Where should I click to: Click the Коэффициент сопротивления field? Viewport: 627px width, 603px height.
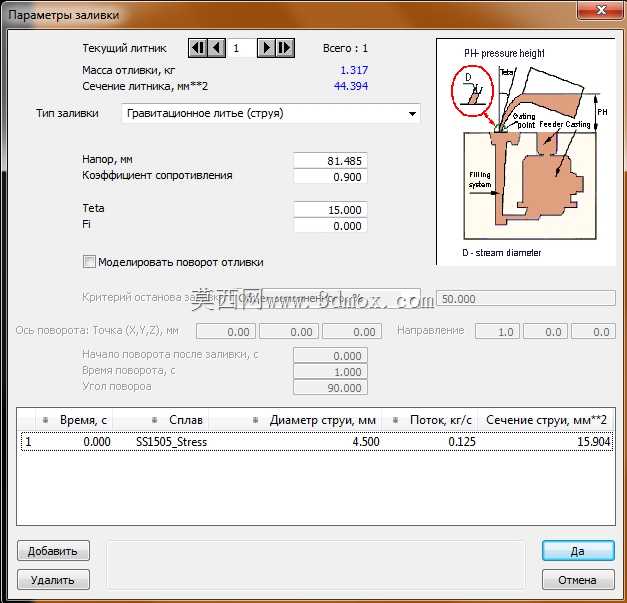tap(330, 177)
